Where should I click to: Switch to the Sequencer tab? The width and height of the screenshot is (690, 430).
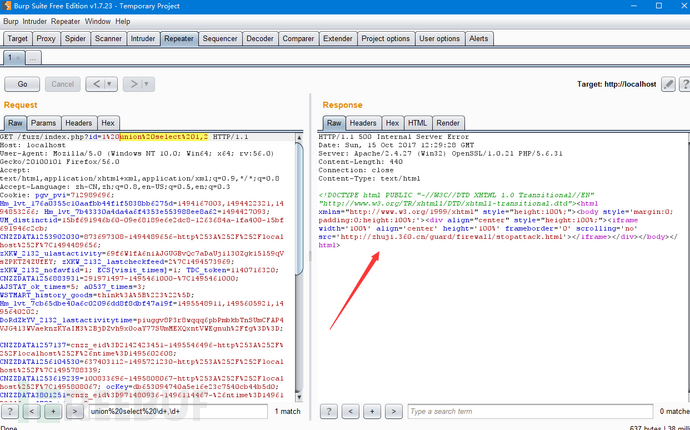220,39
